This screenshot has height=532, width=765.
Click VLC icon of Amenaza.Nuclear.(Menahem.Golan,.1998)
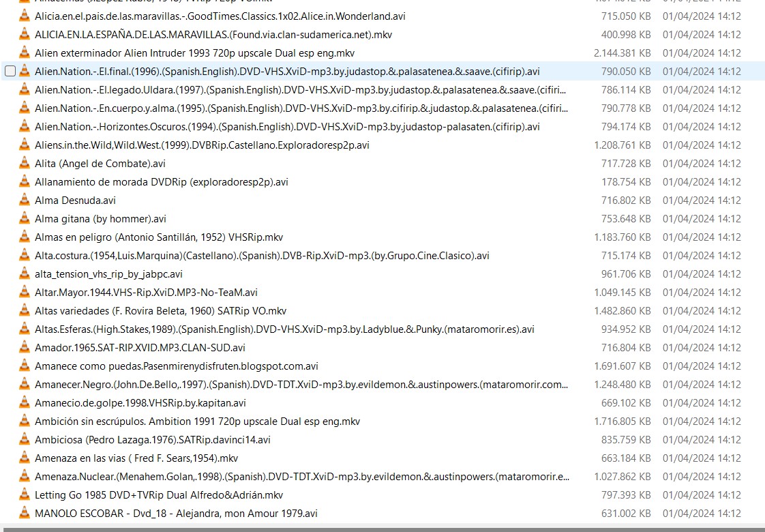click(x=24, y=477)
